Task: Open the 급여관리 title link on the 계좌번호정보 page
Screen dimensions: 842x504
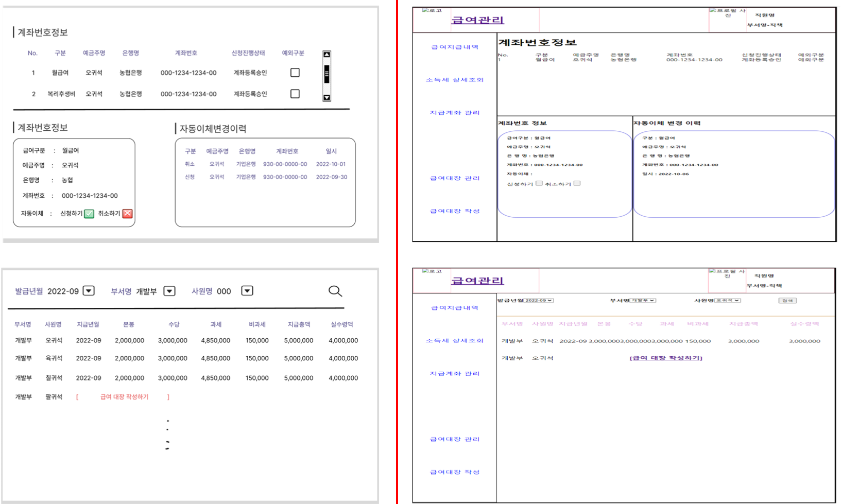Action: point(477,20)
